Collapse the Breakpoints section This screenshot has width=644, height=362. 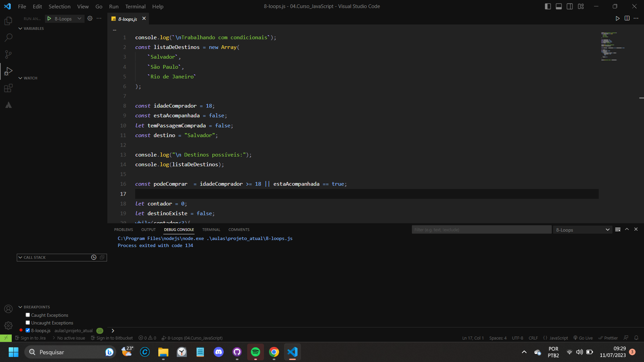pos(20,307)
